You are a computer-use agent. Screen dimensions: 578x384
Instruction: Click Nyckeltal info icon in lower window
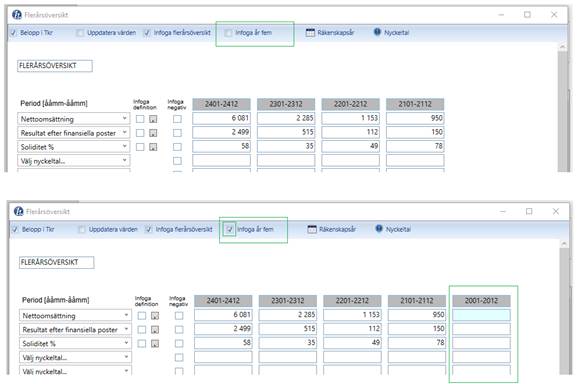point(379,229)
